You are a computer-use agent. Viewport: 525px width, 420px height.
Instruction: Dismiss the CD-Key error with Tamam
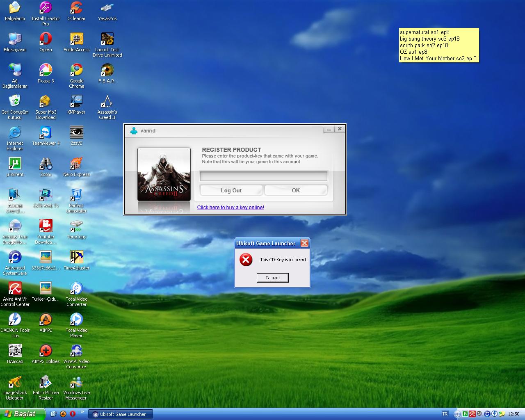tap(272, 278)
